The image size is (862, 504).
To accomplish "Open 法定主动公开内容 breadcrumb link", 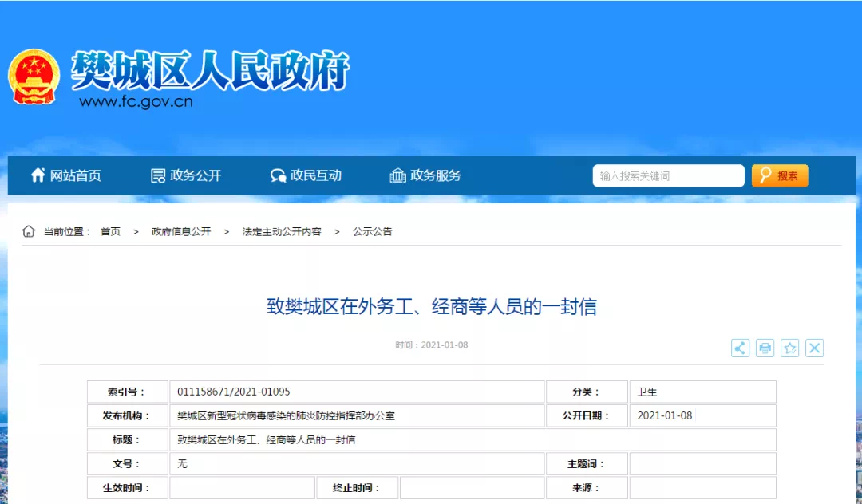I will (282, 231).
